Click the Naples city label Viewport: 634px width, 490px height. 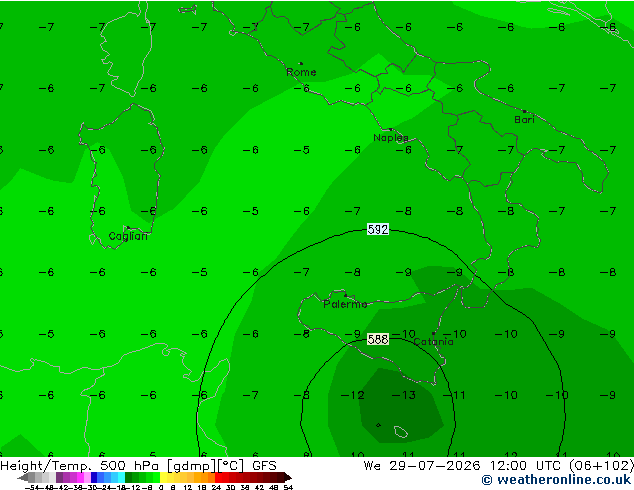[391, 138]
